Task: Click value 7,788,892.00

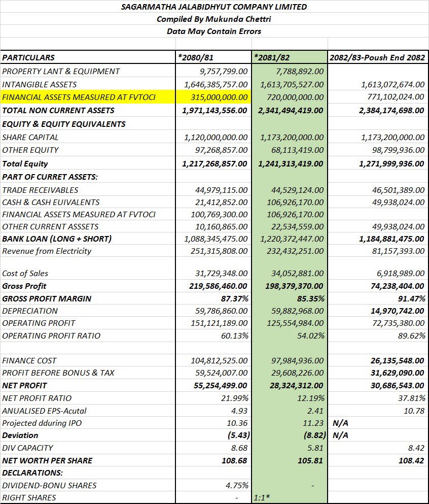Action: click(x=300, y=72)
